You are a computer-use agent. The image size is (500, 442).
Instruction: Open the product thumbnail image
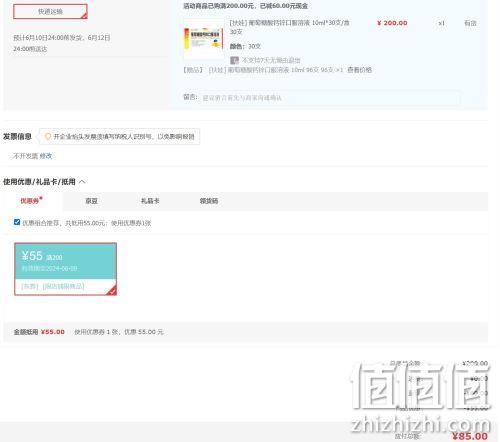pos(204,39)
